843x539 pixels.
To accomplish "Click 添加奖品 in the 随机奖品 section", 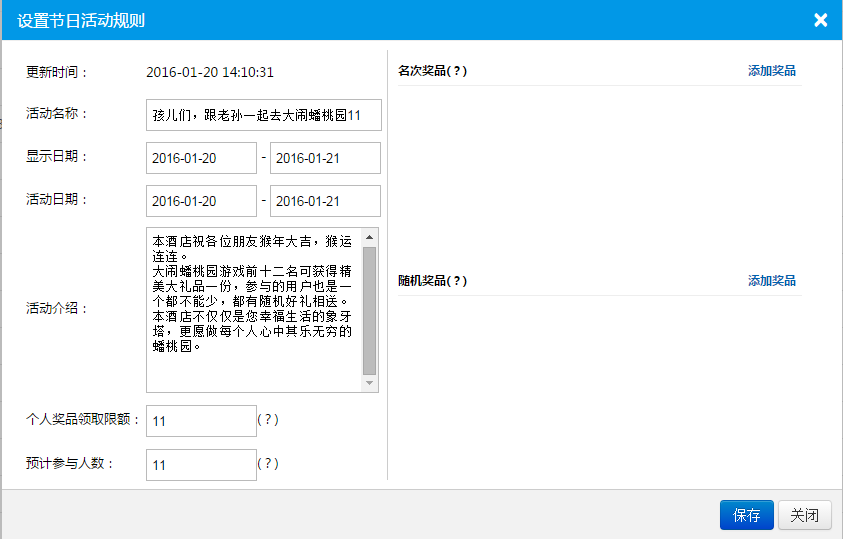I will (771, 281).
